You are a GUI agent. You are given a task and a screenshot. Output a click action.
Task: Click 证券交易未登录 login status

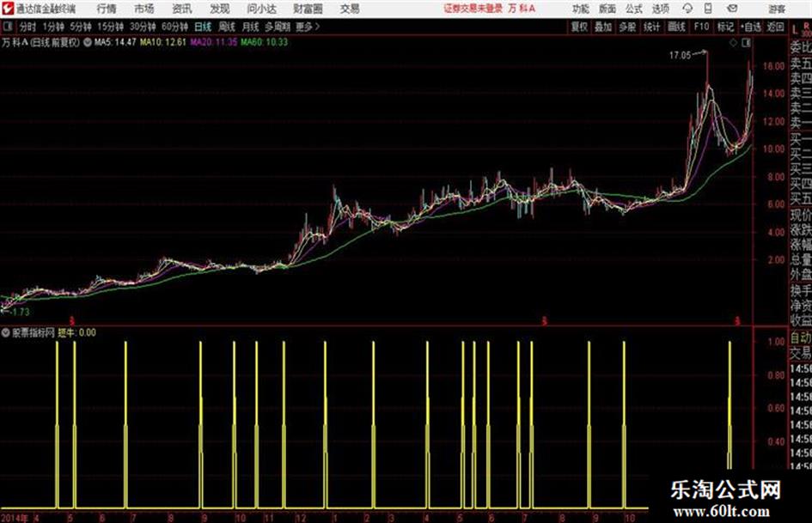tap(473, 9)
